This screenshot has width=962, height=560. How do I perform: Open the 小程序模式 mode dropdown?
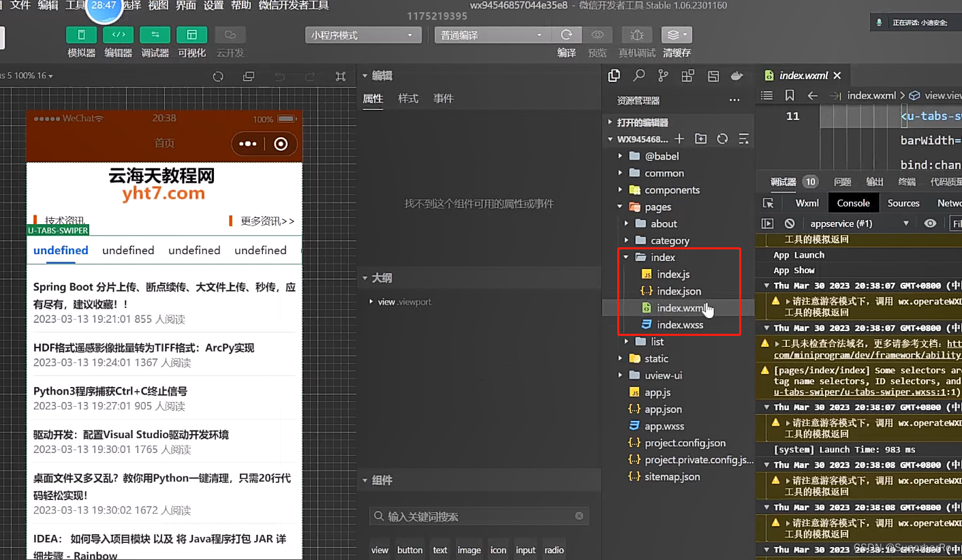tap(362, 35)
